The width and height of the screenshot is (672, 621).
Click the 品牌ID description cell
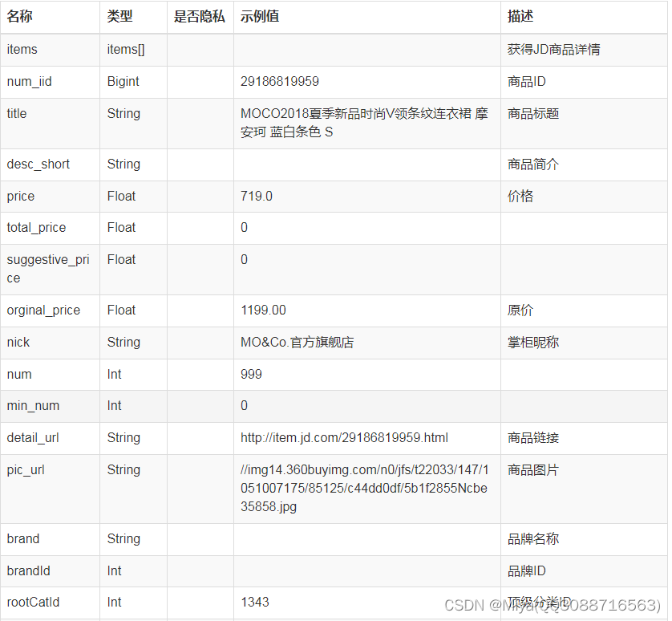click(x=527, y=571)
